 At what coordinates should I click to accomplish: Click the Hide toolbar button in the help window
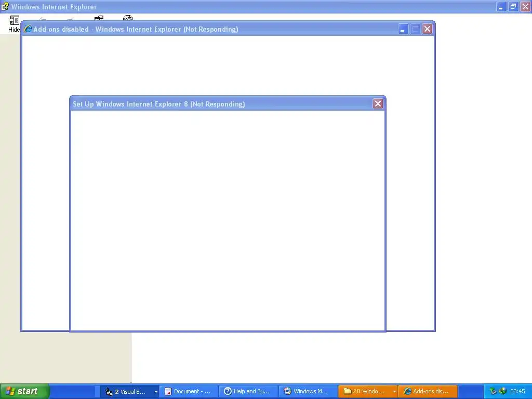pos(14,24)
